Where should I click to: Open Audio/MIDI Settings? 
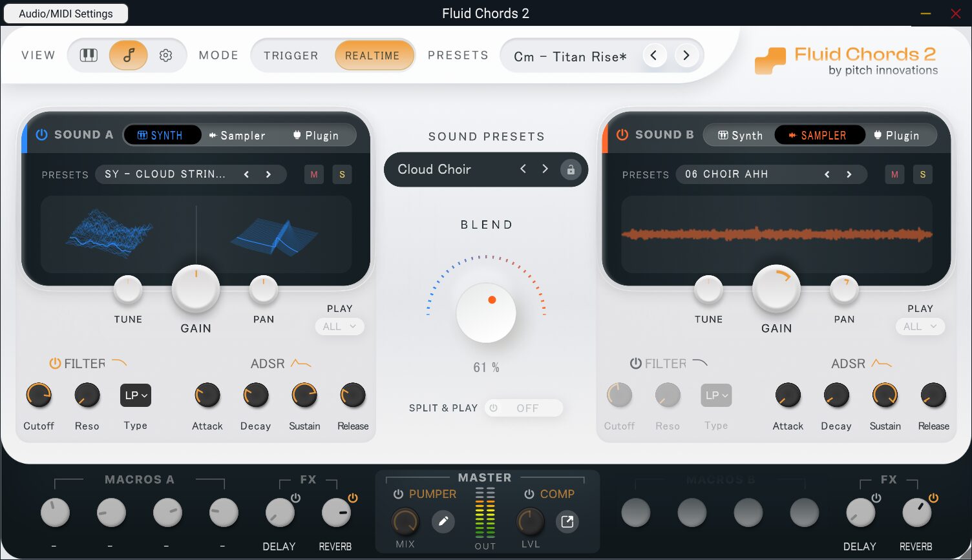(x=66, y=14)
